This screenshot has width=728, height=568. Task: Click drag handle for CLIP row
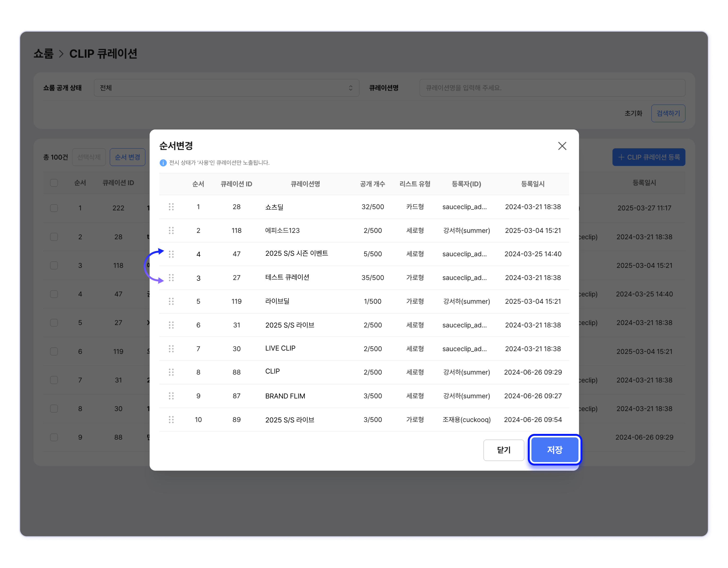pos(171,372)
